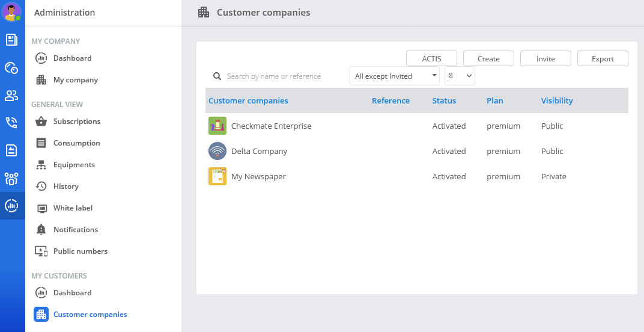Sort by Visibility column header
The height and width of the screenshot is (332, 644).
click(556, 101)
